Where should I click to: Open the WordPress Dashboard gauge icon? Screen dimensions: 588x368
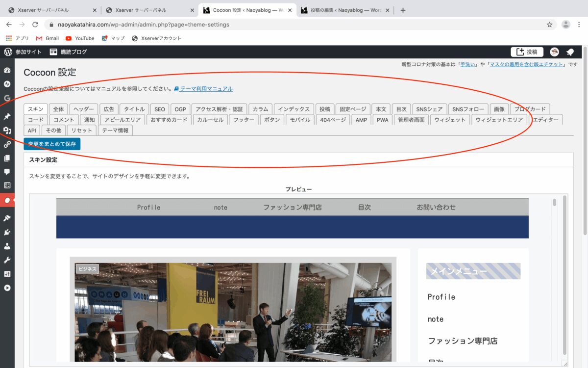(x=7, y=70)
